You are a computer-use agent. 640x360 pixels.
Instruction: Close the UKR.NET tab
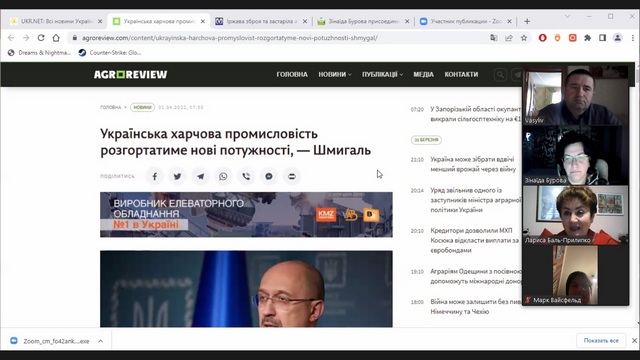100,21
